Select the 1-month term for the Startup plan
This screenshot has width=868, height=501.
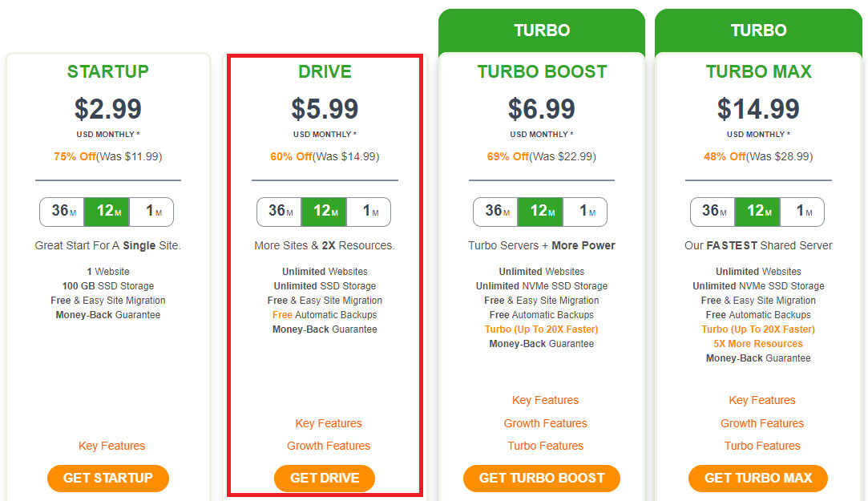pos(151,212)
